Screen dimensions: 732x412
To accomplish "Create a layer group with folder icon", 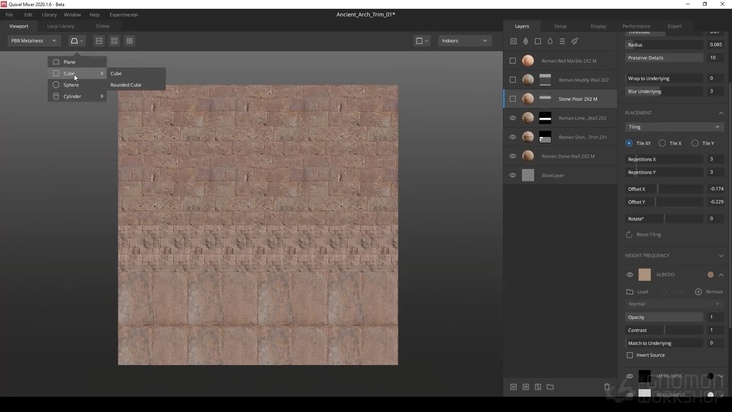I will [550, 387].
